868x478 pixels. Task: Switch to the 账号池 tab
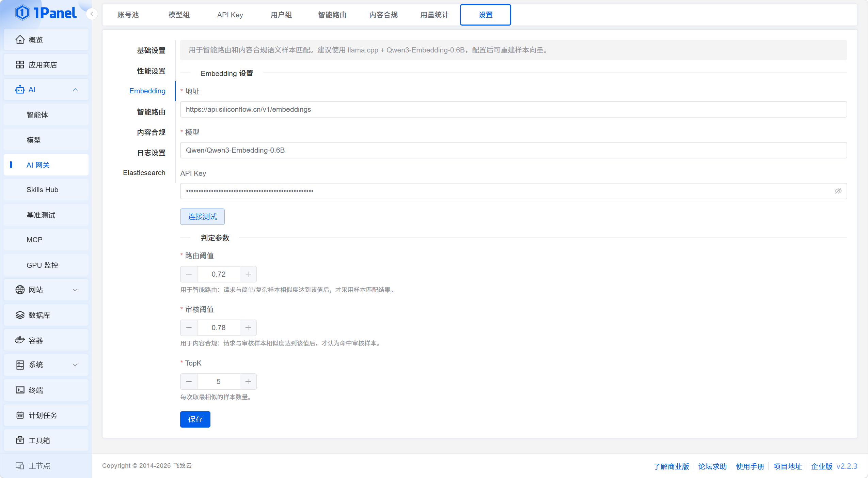point(128,15)
